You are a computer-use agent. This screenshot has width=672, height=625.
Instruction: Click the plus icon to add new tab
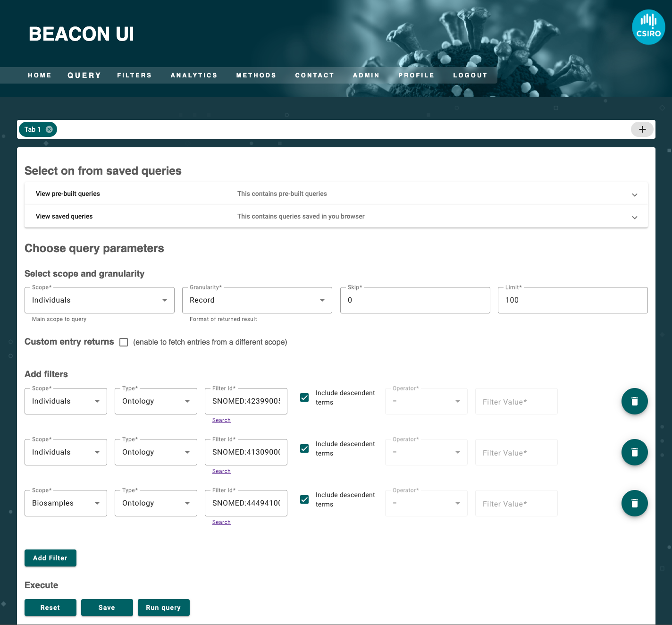point(642,129)
